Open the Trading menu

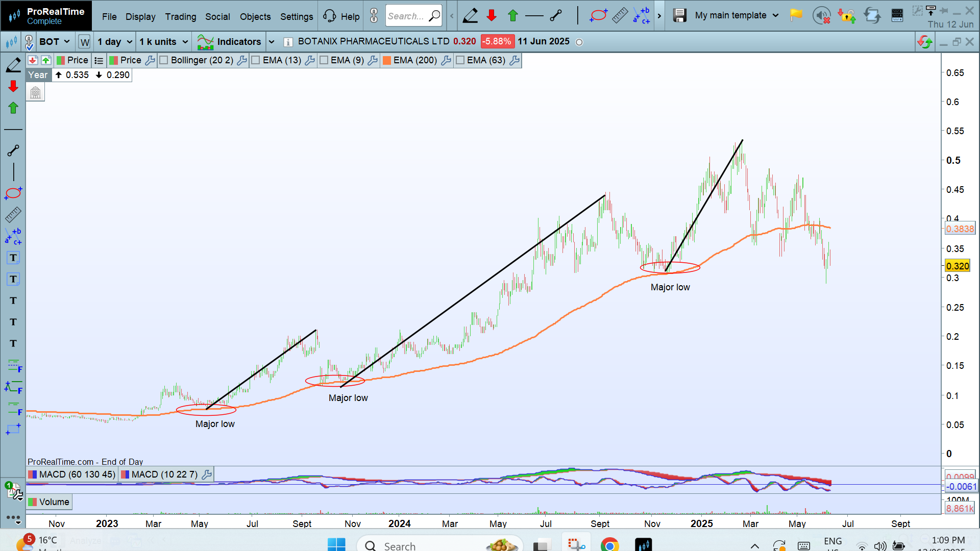coord(181,17)
